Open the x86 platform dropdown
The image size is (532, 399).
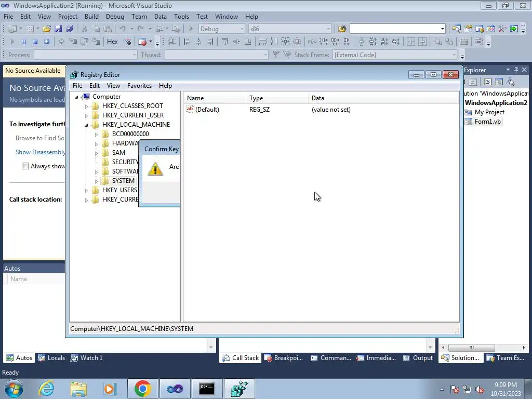pos(328,29)
